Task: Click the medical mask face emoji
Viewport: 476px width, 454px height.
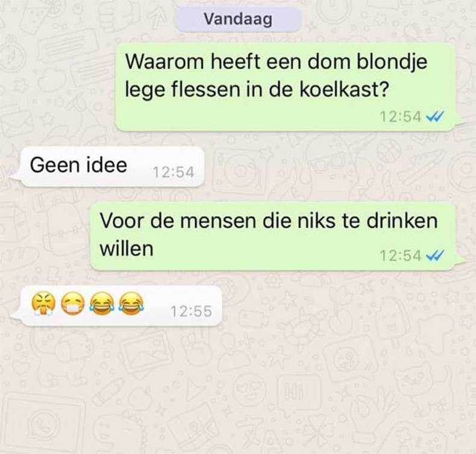Action: click(x=73, y=305)
